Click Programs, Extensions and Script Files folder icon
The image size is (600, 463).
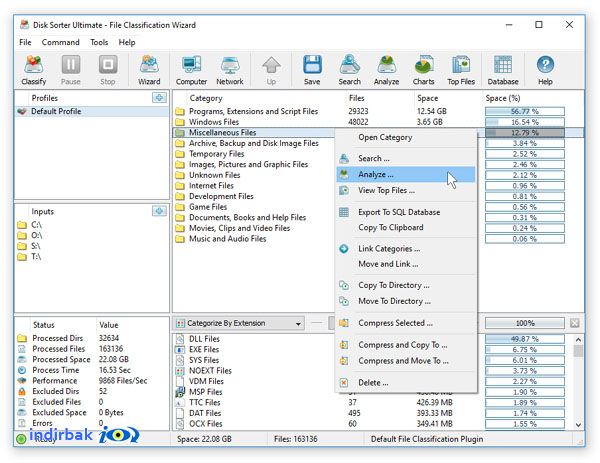pyautogui.click(x=179, y=111)
